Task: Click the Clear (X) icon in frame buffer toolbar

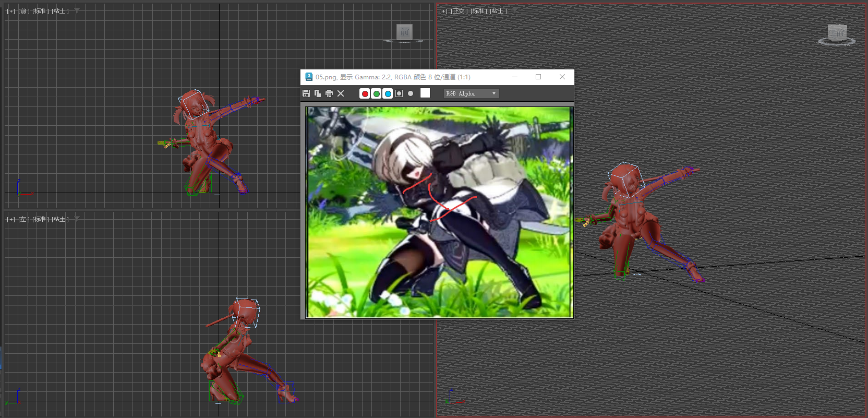Action: pos(341,93)
